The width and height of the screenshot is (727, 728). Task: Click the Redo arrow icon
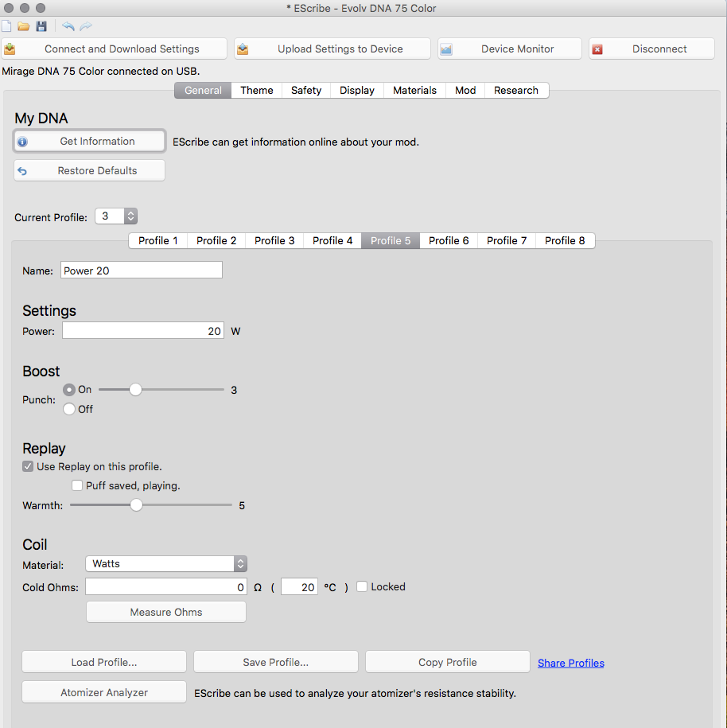pos(86,26)
